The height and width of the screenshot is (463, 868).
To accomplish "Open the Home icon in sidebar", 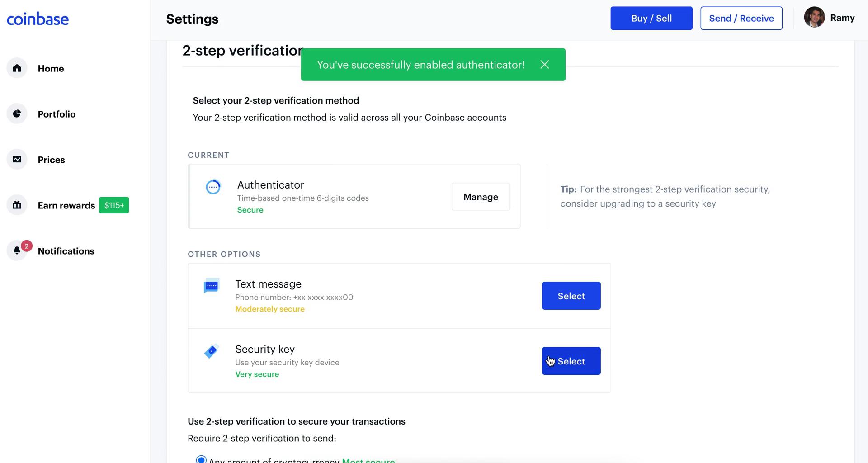I will [17, 68].
